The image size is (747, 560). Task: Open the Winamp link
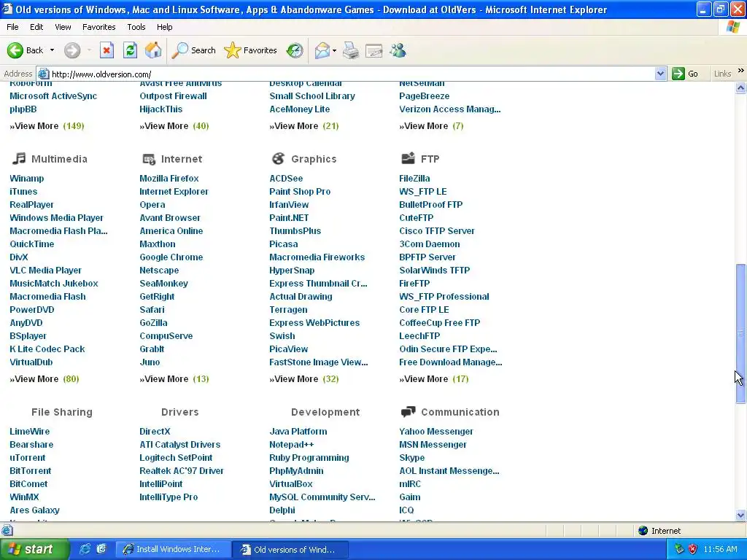(x=27, y=179)
